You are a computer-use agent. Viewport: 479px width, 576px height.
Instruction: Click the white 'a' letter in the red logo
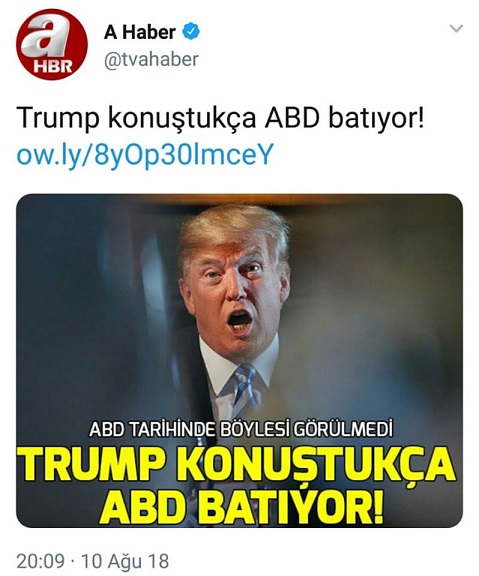(x=46, y=36)
